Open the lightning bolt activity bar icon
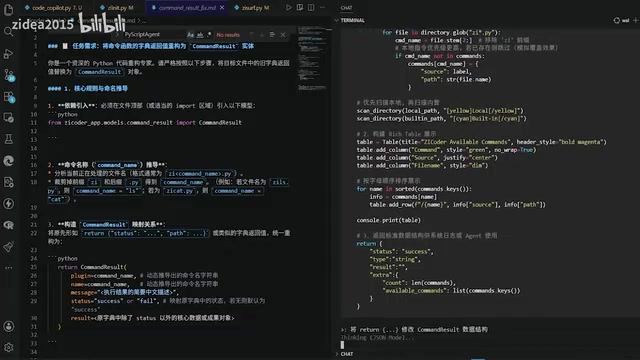 pyautogui.click(x=8, y=204)
